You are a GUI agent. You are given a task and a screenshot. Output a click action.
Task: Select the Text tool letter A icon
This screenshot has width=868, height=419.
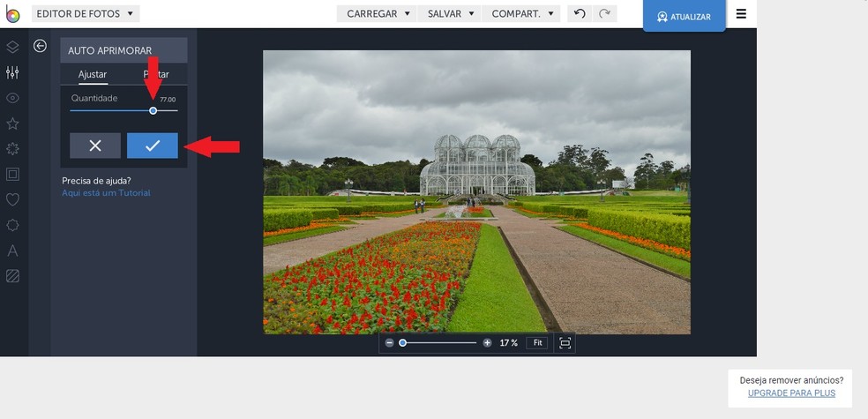point(12,251)
